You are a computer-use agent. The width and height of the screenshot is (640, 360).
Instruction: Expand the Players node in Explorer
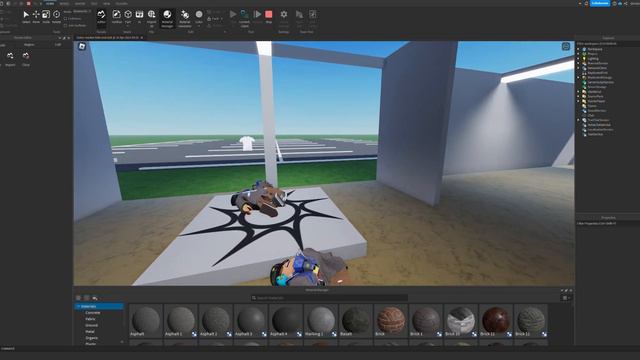tap(578, 54)
